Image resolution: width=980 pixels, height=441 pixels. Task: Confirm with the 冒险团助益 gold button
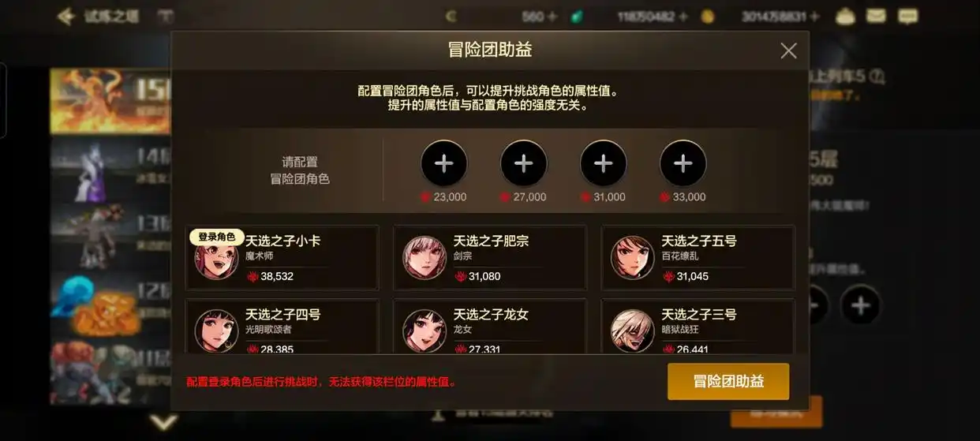point(728,381)
